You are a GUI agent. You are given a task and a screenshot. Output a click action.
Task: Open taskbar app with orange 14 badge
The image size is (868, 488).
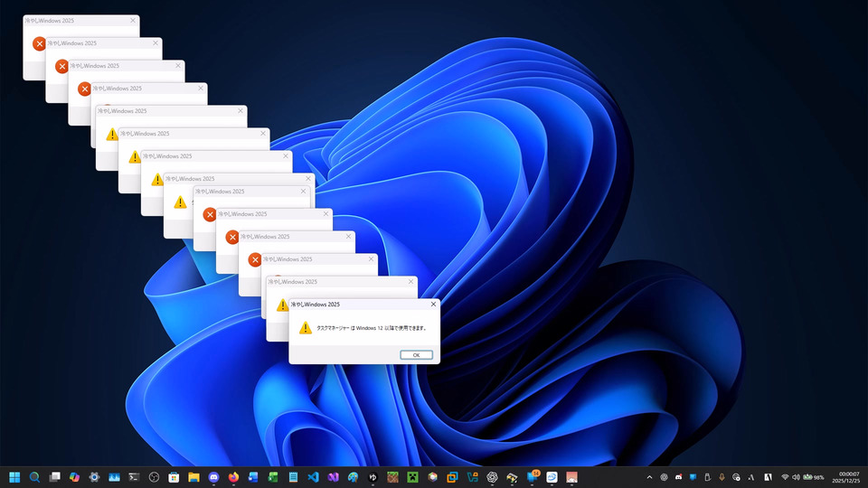[533, 477]
